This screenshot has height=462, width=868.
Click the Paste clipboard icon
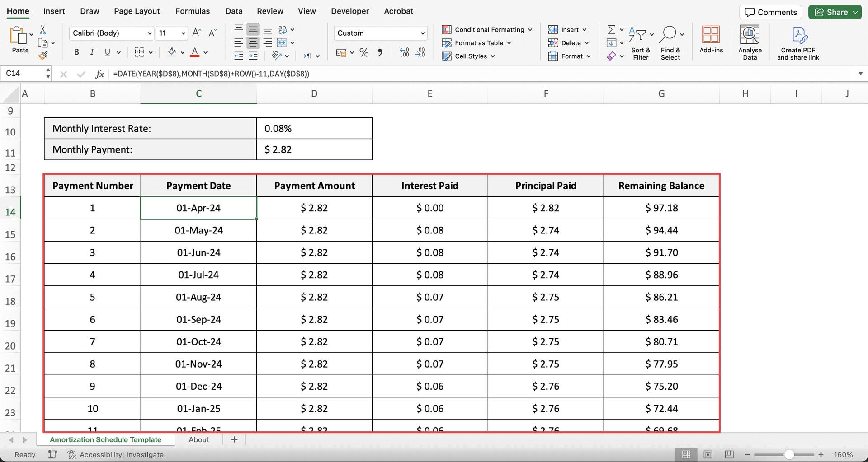(x=18, y=35)
